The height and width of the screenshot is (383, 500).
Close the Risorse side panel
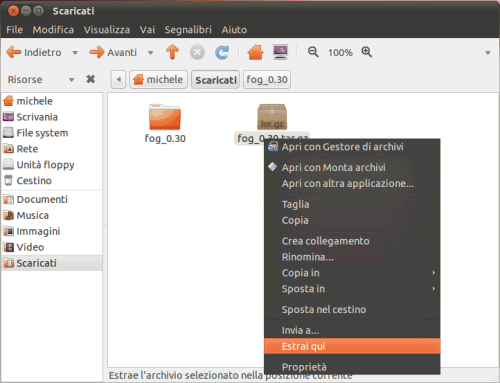click(91, 79)
